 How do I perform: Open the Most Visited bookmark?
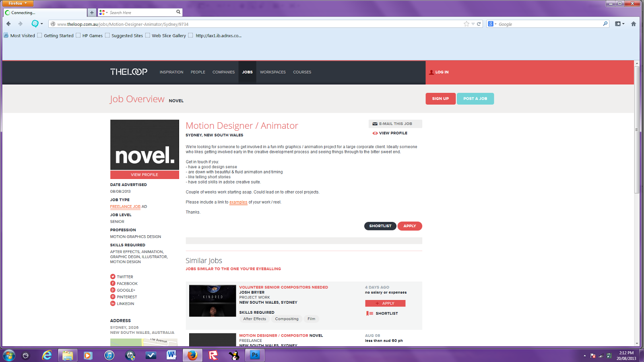(19, 35)
